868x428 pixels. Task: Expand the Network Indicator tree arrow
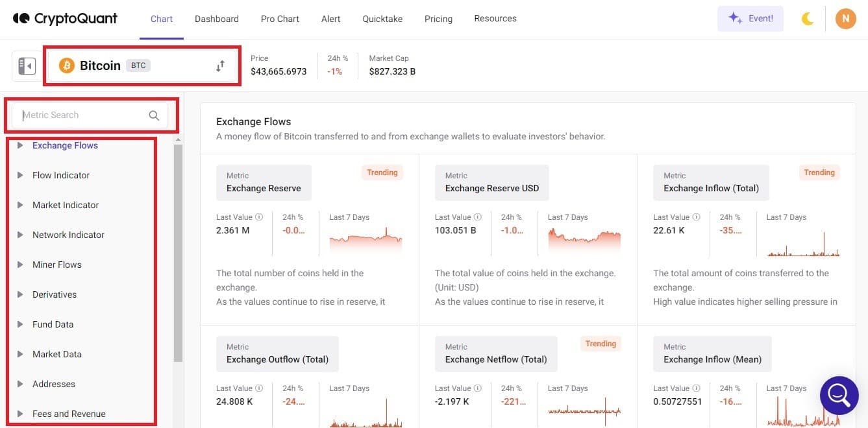20,235
